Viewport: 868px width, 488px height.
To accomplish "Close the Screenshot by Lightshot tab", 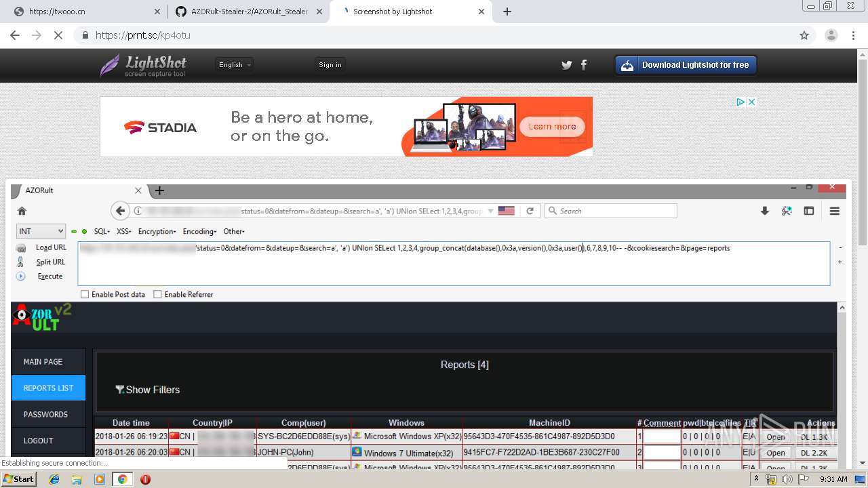I will pyautogui.click(x=481, y=12).
